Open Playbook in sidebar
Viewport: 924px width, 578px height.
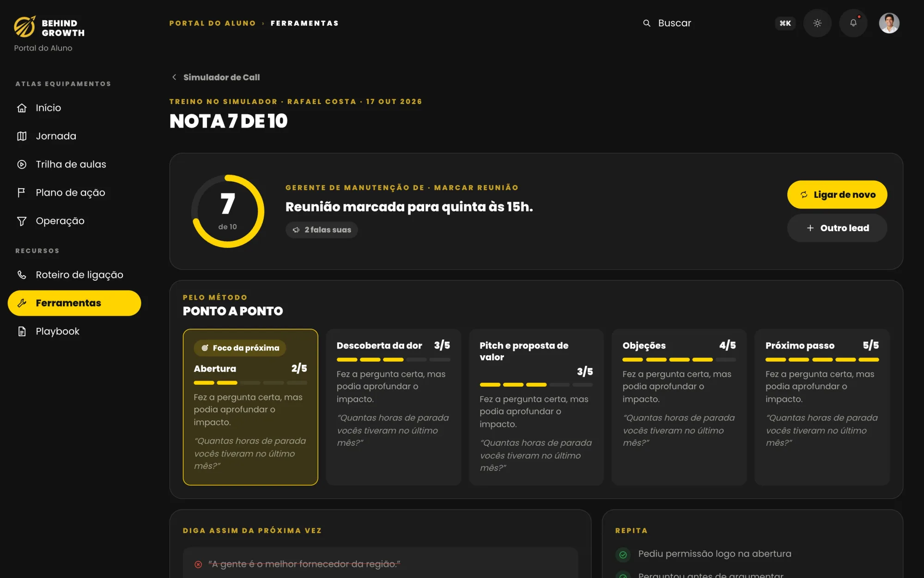[x=74, y=332]
